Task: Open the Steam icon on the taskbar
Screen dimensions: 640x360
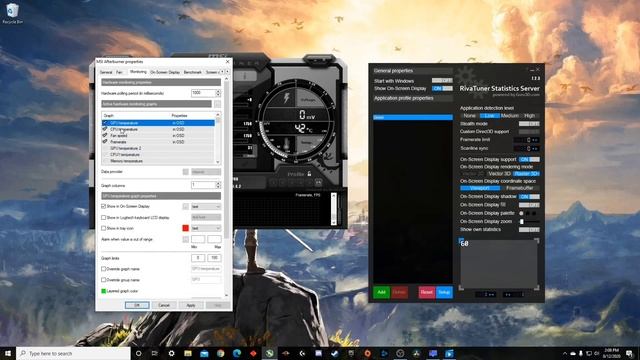Action: point(335,353)
